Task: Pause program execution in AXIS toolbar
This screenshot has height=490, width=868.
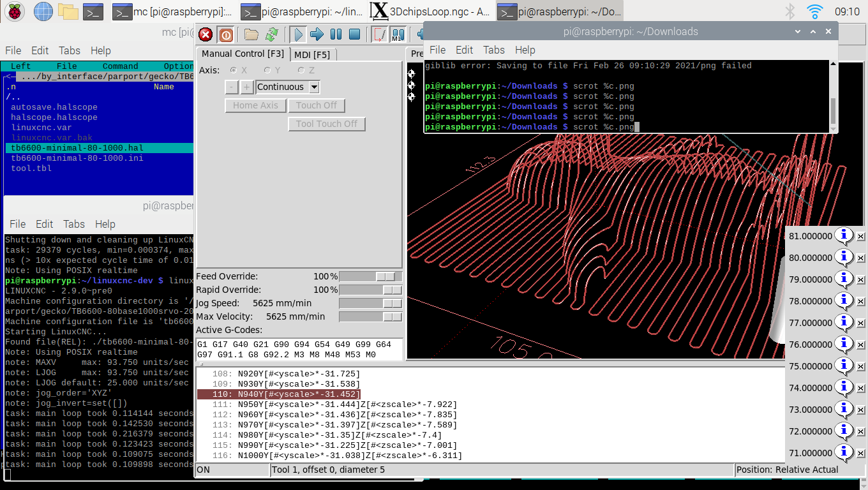Action: pyautogui.click(x=336, y=34)
